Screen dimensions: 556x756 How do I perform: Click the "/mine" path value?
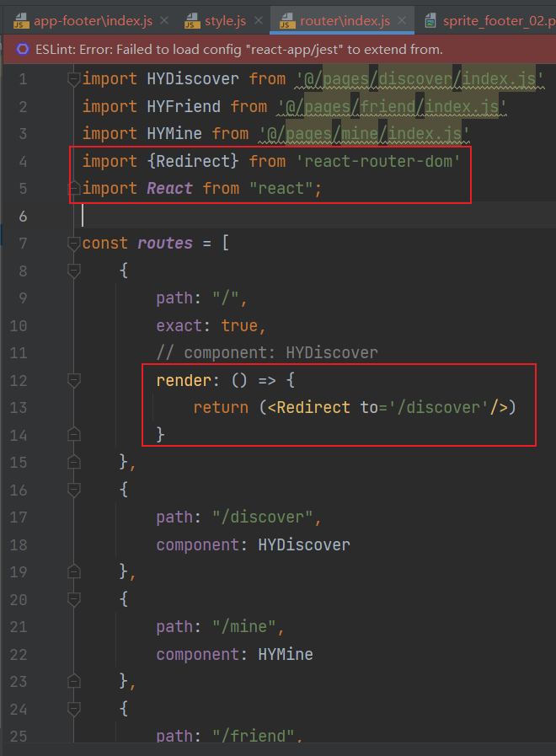point(243,626)
